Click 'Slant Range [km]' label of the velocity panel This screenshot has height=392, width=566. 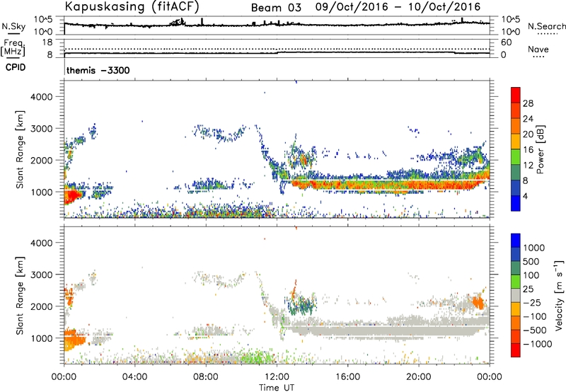[20, 296]
